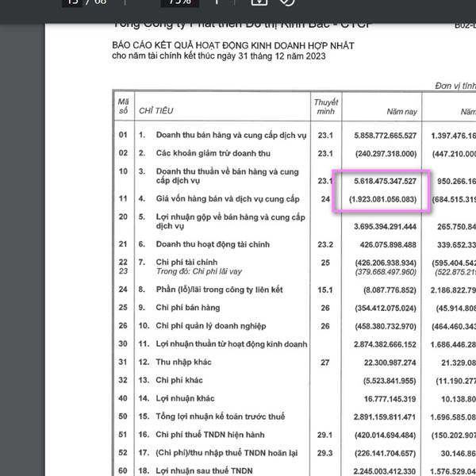Click the value 5.618.475.347.527
This screenshot has width=476, height=476.
(386, 181)
